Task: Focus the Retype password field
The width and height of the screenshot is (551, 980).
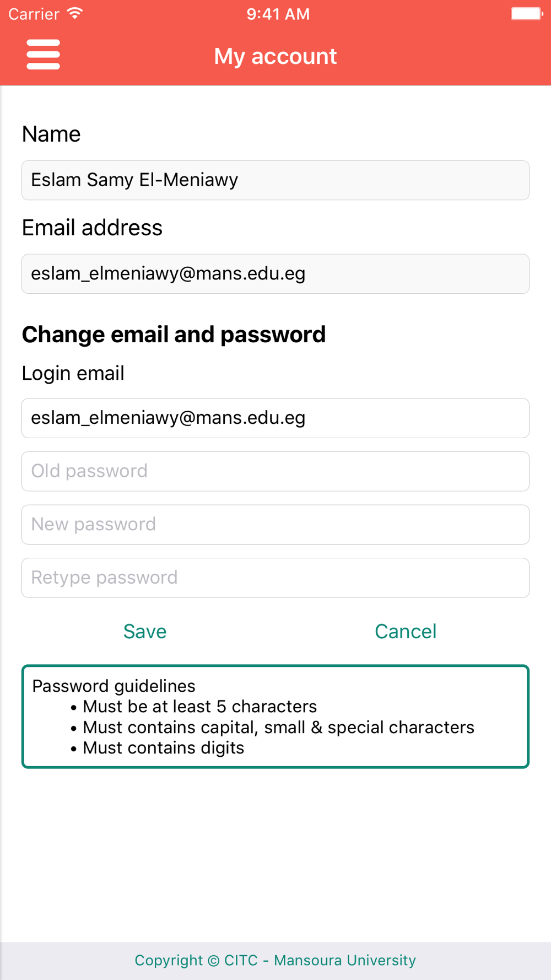Action: coord(275,578)
